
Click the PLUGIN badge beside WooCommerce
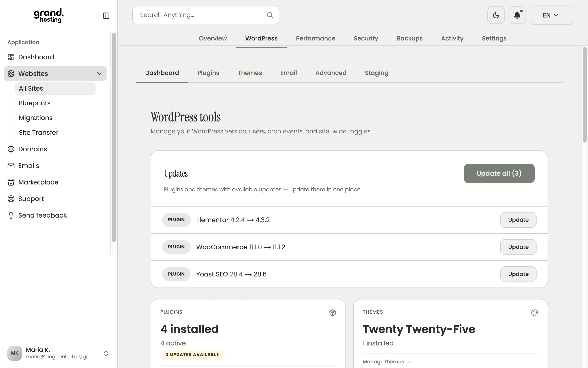click(x=176, y=247)
